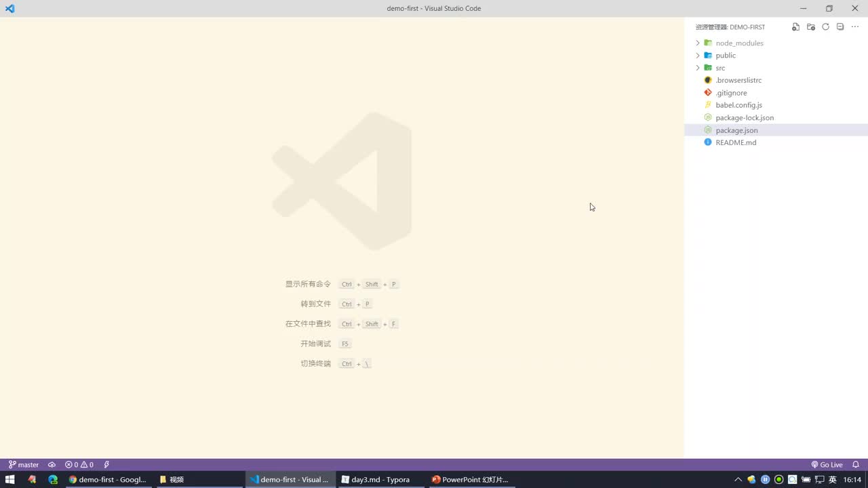Open notifications bell in status bar

tap(856, 465)
